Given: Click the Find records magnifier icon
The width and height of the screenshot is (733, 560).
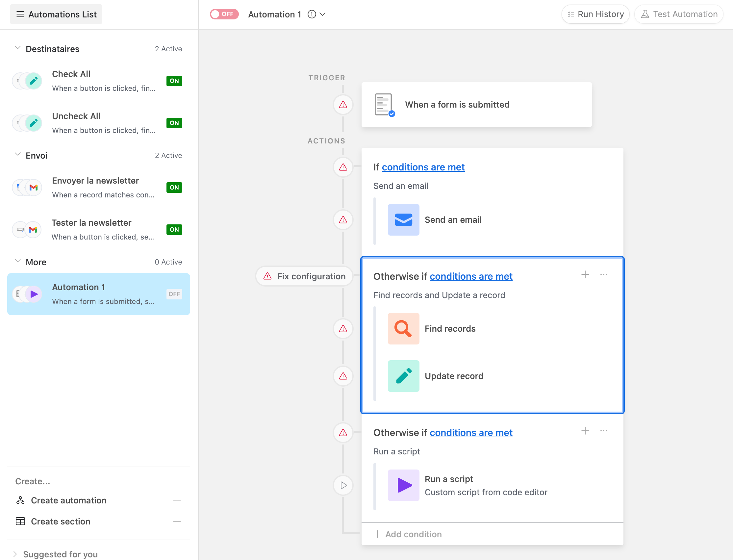Looking at the screenshot, I should click(x=403, y=329).
